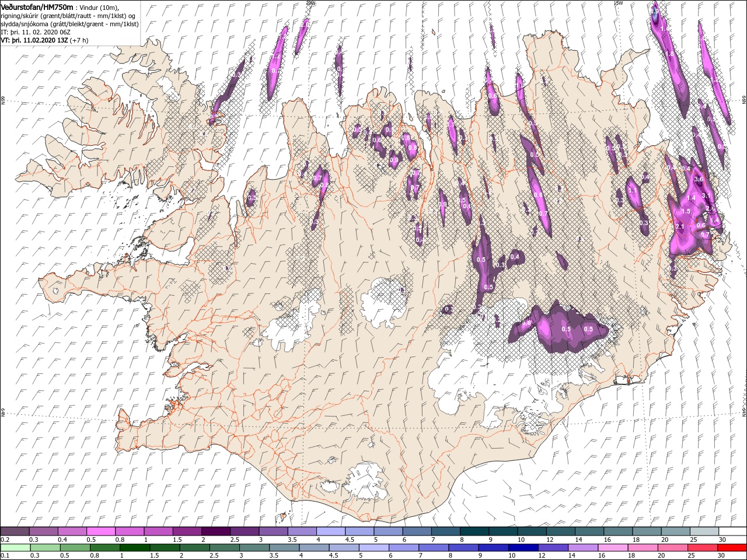Screen dimensions: 747x560
Task: Select the lower legend swatch for 6–7
Action: coord(403,548)
